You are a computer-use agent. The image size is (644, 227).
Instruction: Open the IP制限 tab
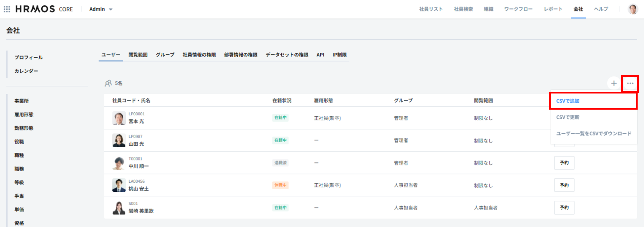click(339, 55)
